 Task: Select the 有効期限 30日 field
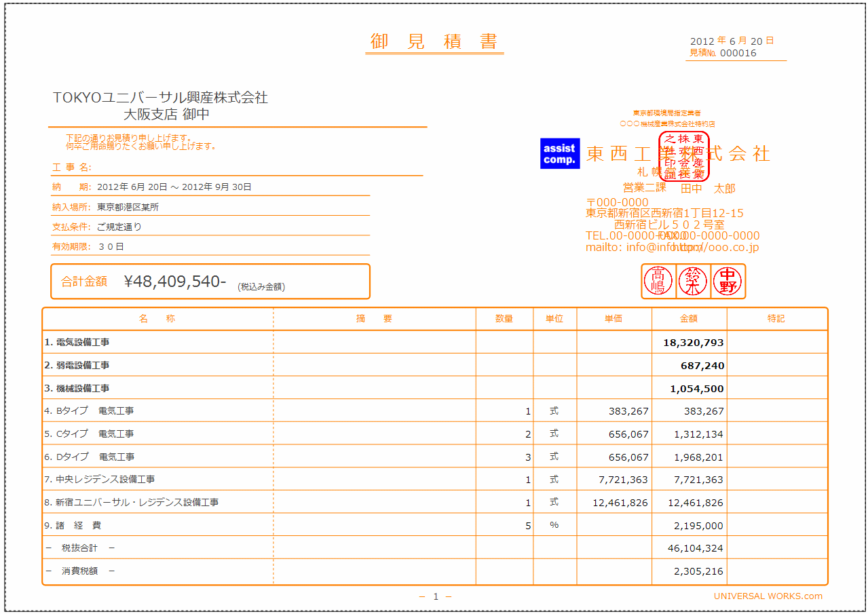tap(111, 247)
